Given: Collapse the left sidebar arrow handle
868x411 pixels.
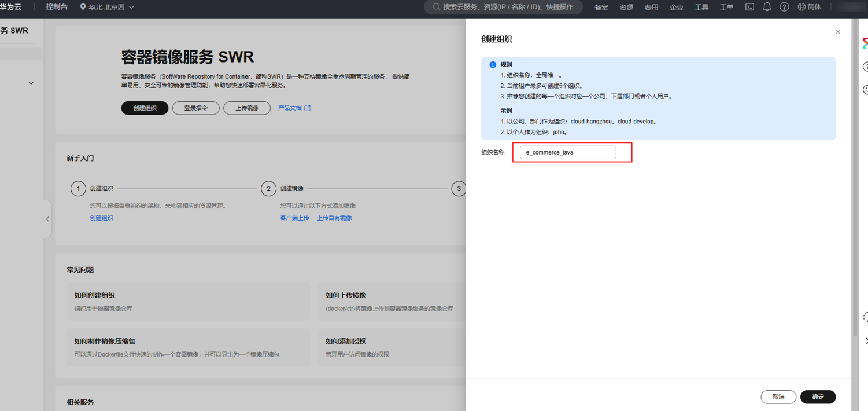Looking at the screenshot, I should point(47,219).
